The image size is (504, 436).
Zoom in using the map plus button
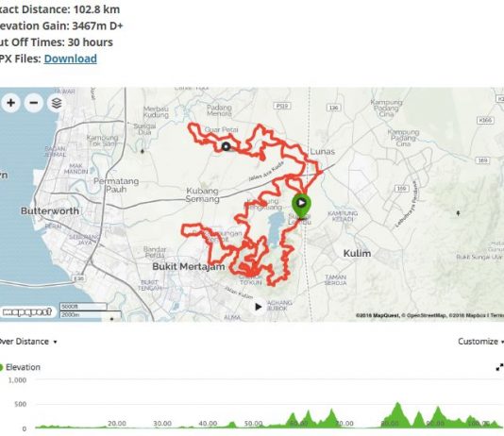point(11,103)
